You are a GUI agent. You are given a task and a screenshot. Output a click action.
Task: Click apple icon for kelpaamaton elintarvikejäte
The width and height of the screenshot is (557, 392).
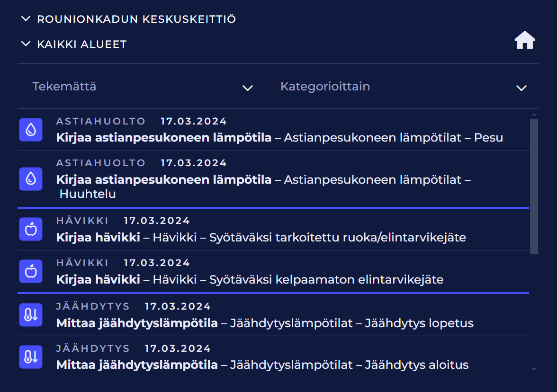coord(31,272)
